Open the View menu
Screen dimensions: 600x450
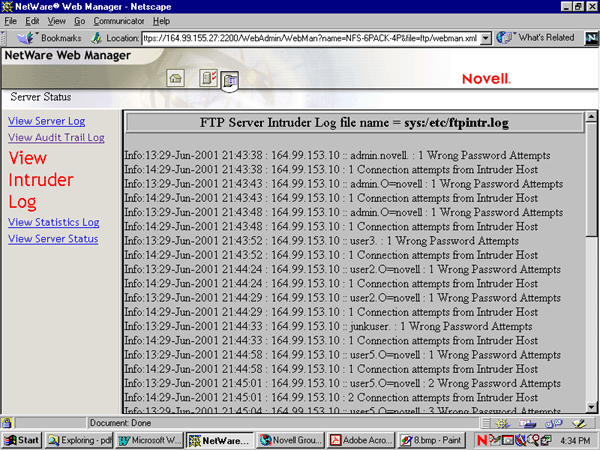tap(56, 21)
